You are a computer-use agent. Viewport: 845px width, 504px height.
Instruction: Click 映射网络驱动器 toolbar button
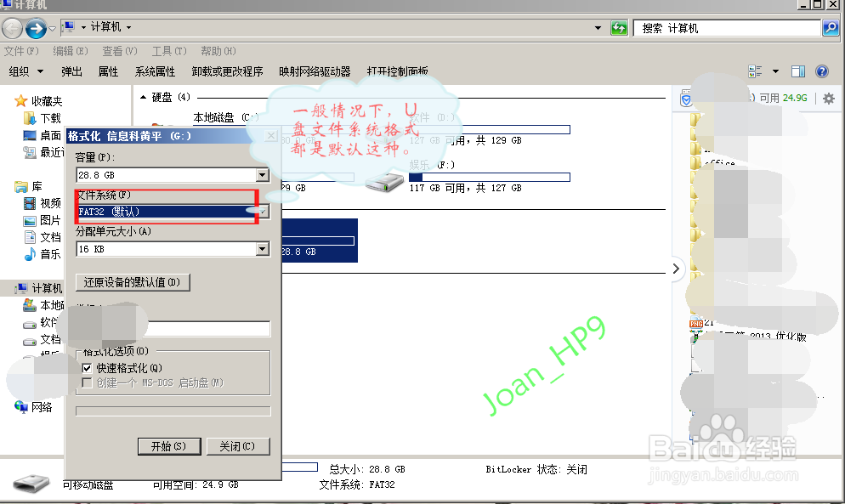click(x=315, y=71)
